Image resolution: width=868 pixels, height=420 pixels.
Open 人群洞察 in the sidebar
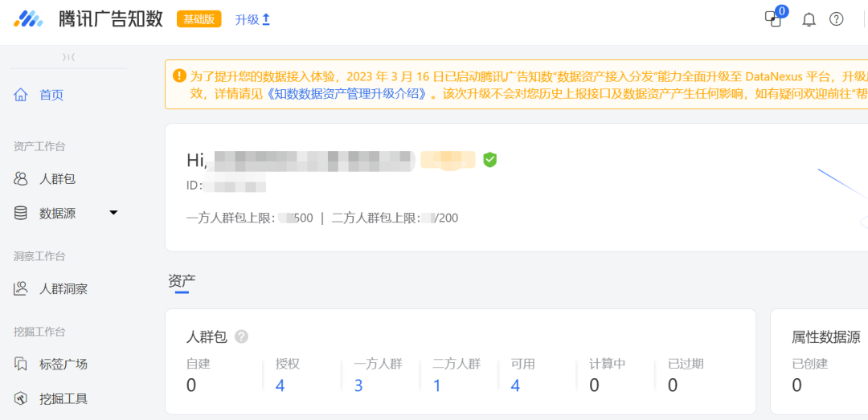tap(63, 289)
